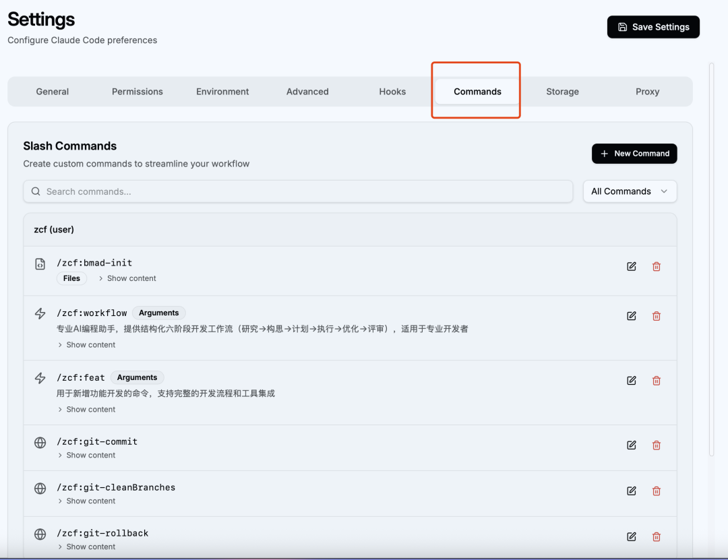The image size is (728, 560).
Task: Open the All Commands filter dropdown
Action: coord(630,191)
